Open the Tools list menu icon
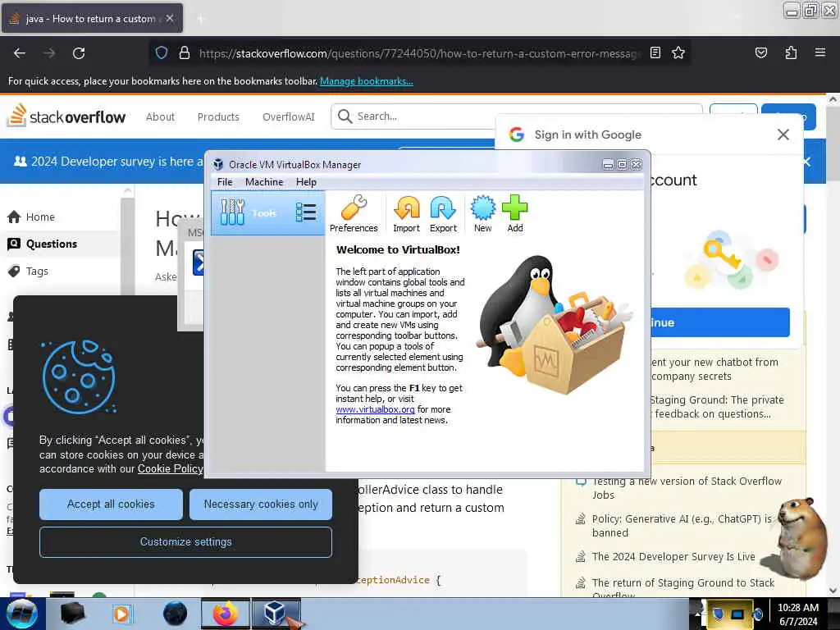This screenshot has height=630, width=840. [x=306, y=212]
